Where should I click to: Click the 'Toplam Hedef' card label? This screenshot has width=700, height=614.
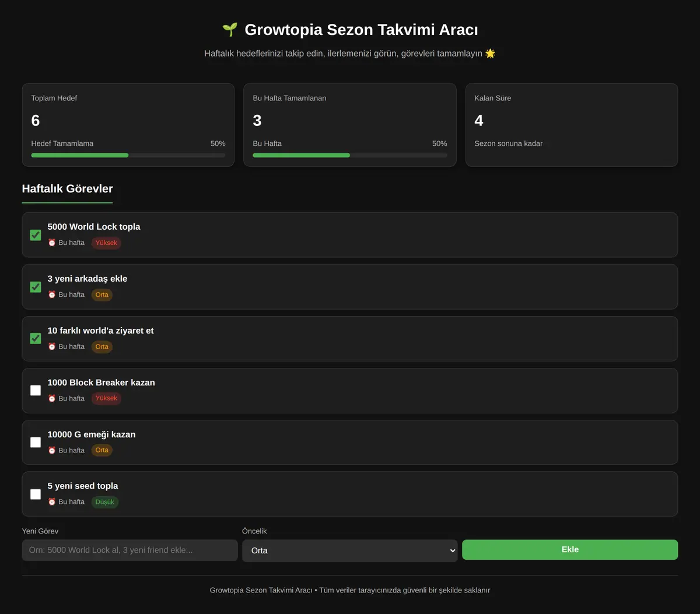point(54,98)
